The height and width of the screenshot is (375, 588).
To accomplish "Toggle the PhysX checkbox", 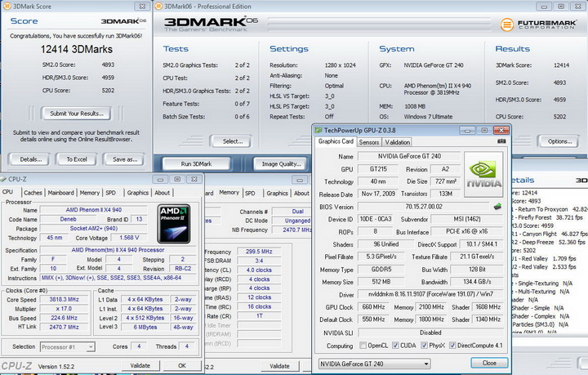I will (424, 345).
